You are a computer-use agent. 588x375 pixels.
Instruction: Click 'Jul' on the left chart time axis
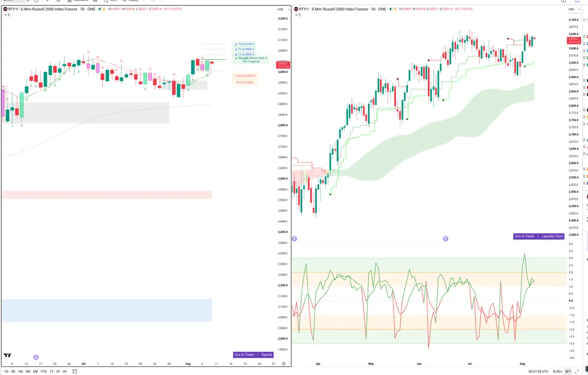[83, 364]
